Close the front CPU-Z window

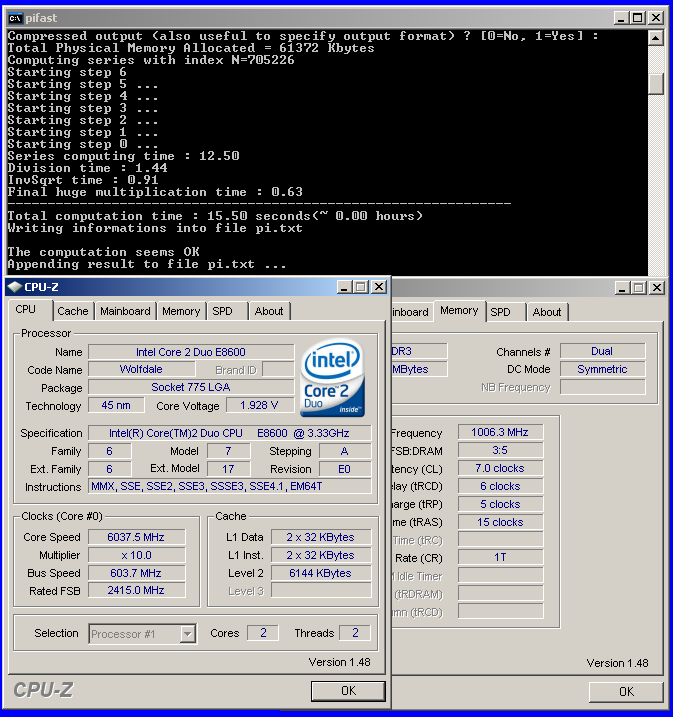click(x=379, y=287)
